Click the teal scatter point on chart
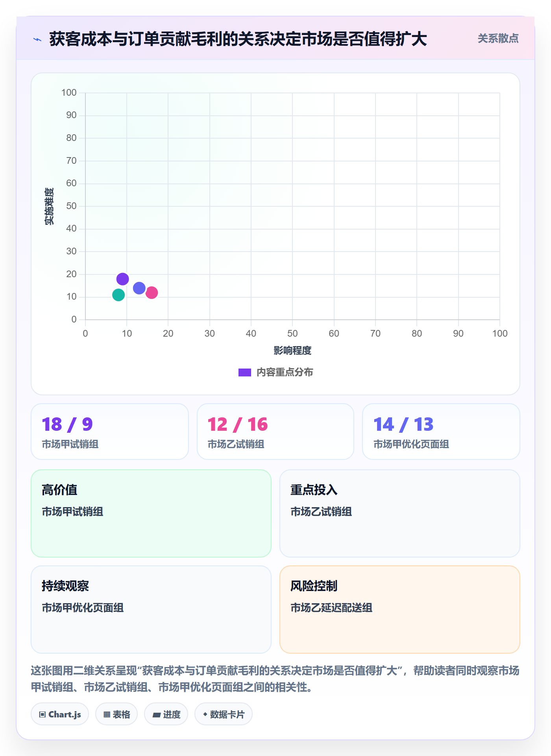The width and height of the screenshot is (551, 756). pos(118,295)
